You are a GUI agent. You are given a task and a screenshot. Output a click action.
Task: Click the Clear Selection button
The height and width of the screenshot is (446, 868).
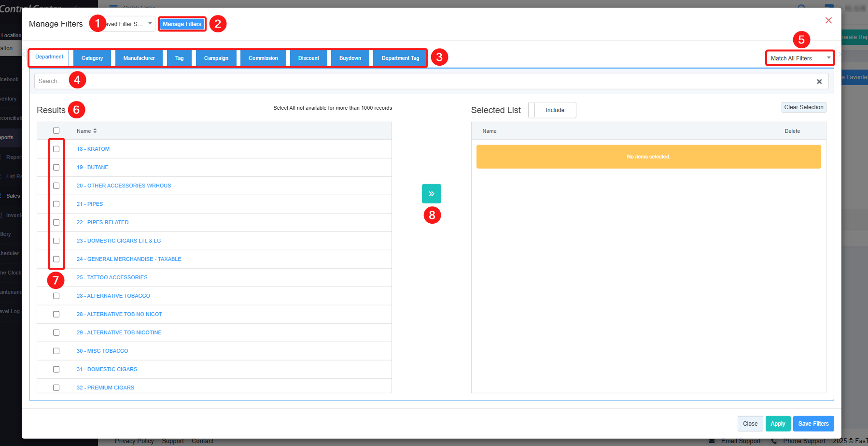tap(803, 107)
